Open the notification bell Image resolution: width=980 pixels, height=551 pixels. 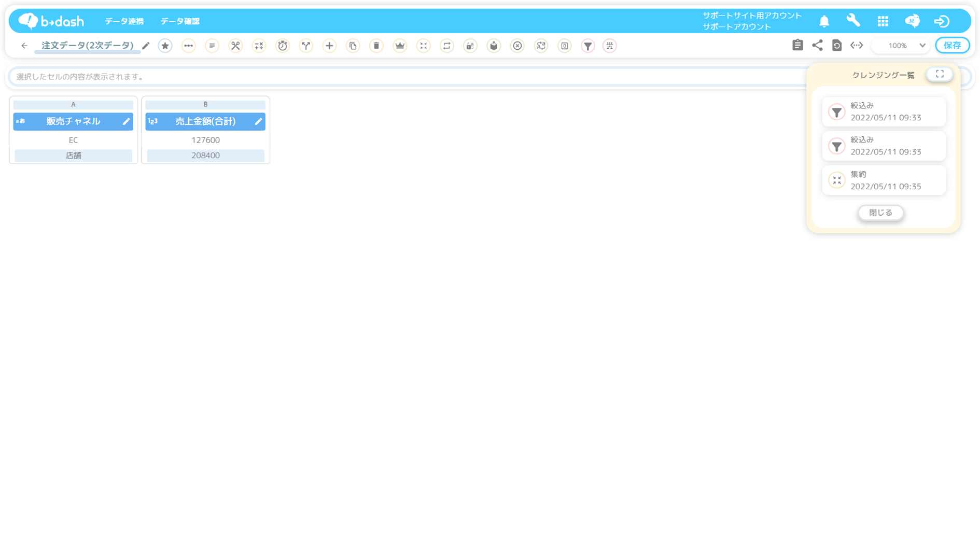coord(824,21)
